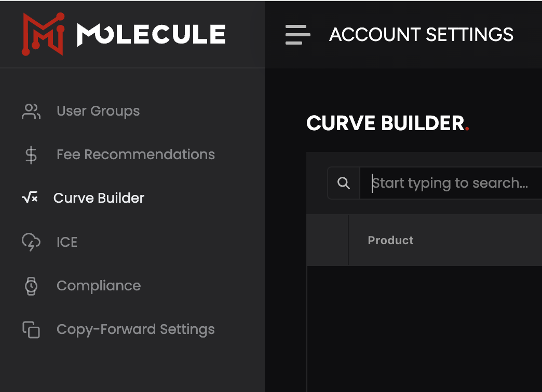Open User Groups in the sidebar

pyautogui.click(x=98, y=111)
